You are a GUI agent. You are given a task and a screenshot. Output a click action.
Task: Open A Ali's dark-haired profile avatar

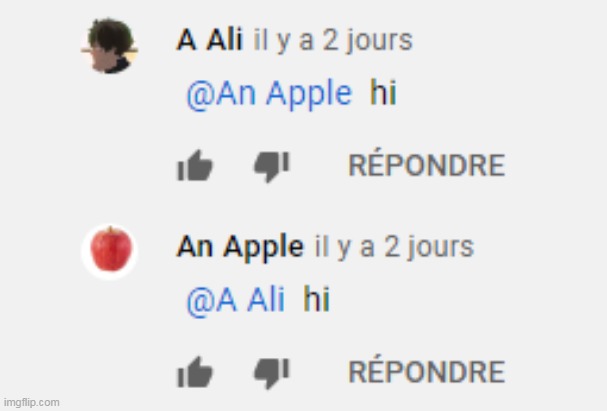tap(110, 45)
